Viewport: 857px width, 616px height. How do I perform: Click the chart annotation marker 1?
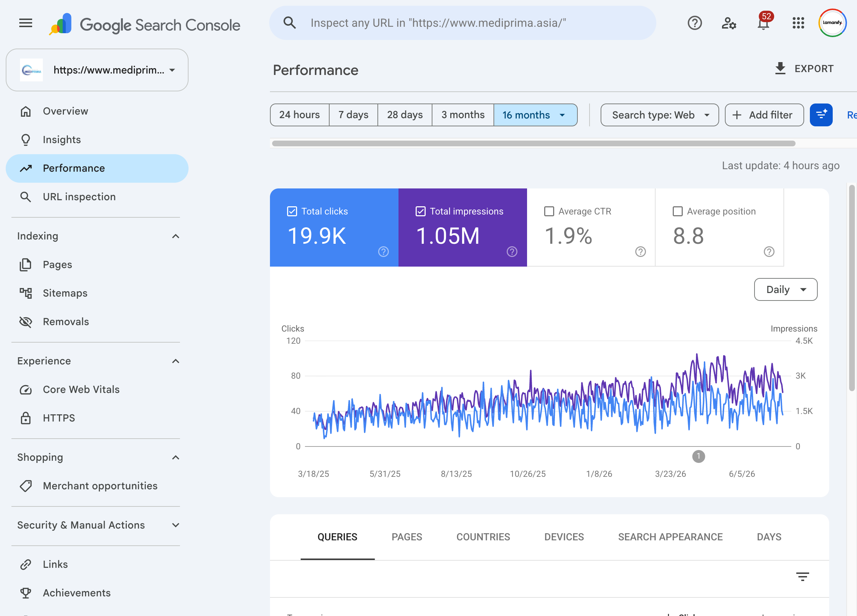tap(698, 456)
